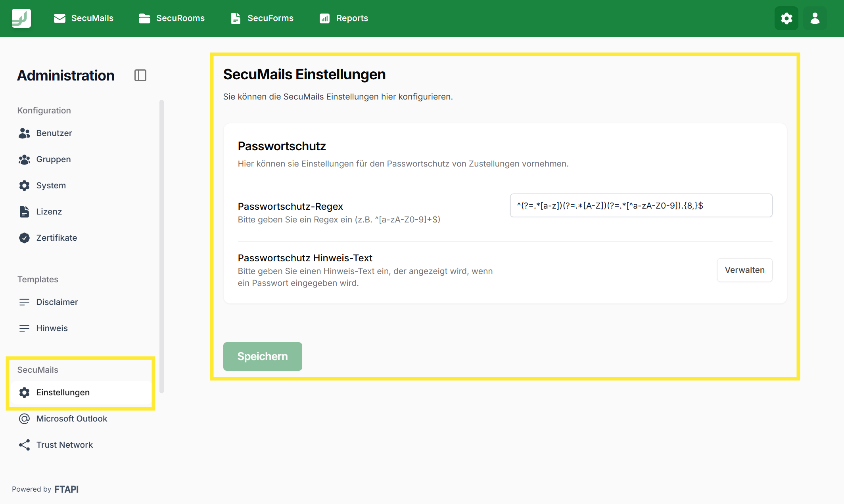Viewport: 844px width, 504px height.
Task: Click the Passwortschutz-Regex input field
Action: tap(641, 205)
